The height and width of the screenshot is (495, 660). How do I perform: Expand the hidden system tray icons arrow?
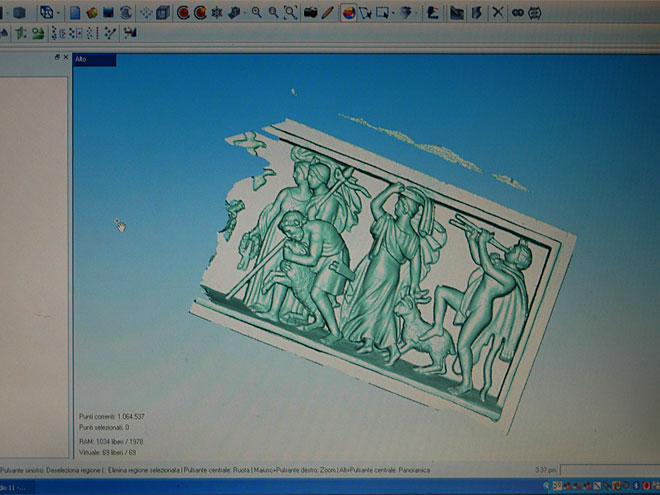click(546, 486)
